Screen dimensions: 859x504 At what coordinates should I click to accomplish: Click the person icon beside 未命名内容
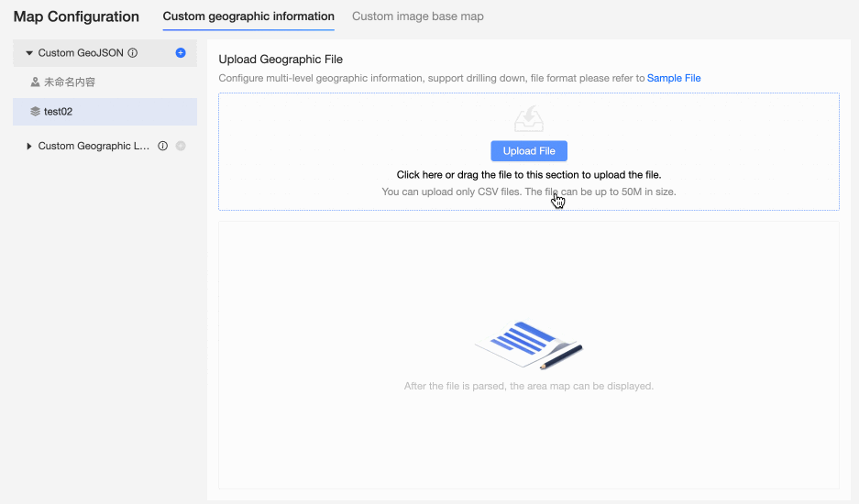pos(35,82)
